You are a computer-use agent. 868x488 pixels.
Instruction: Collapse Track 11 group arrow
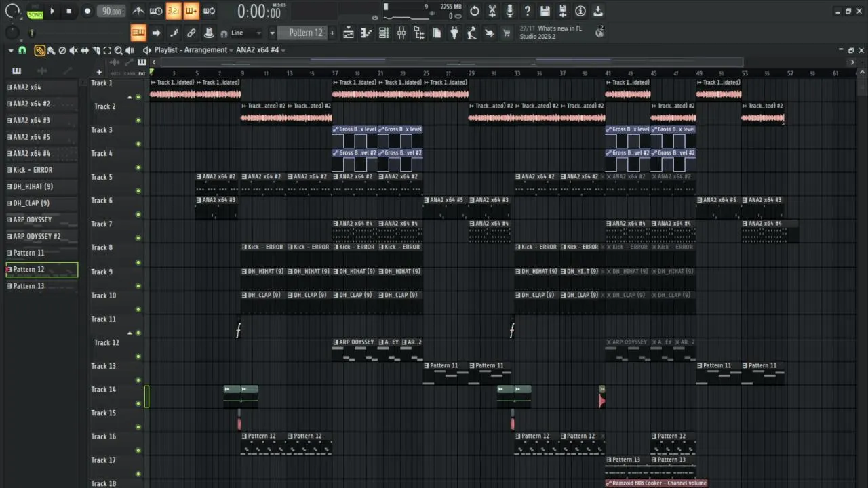pos(130,333)
